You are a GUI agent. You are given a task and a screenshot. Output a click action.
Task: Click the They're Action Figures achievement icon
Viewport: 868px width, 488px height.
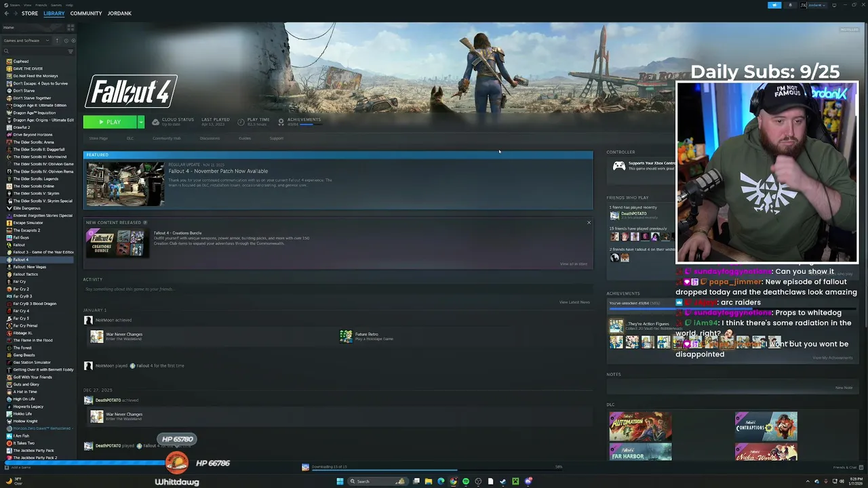click(616, 326)
